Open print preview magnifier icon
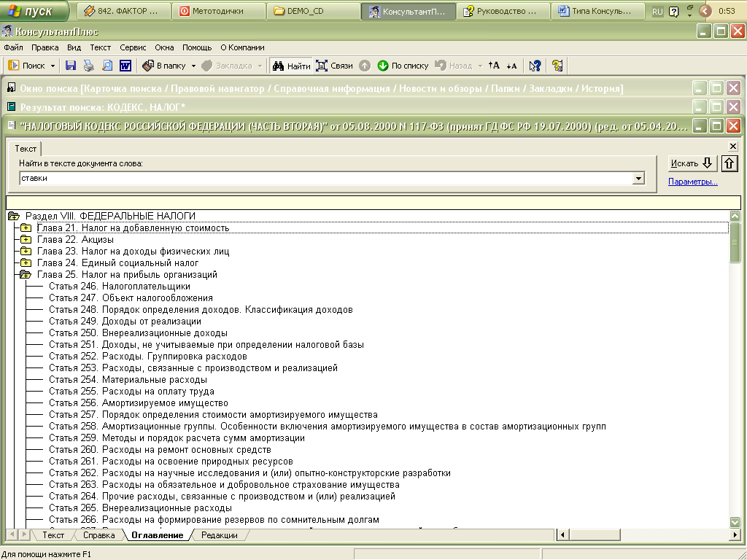This screenshot has width=747, height=560. [107, 66]
